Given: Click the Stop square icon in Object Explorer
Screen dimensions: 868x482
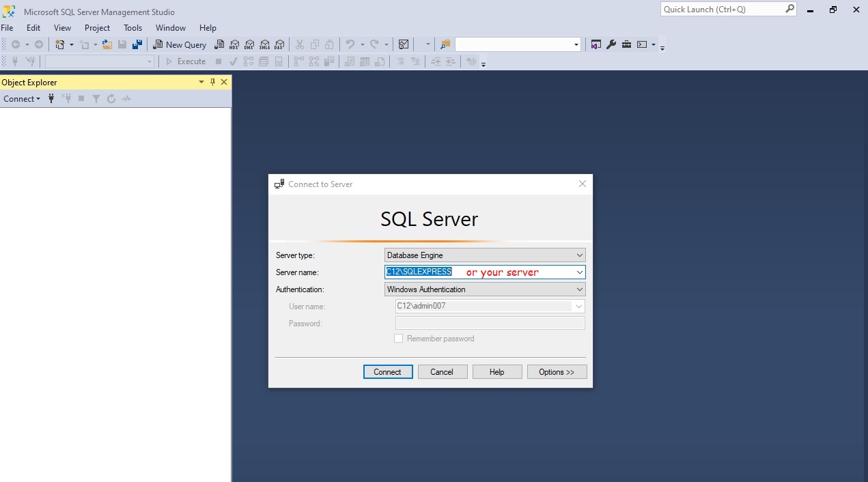Looking at the screenshot, I should (81, 98).
